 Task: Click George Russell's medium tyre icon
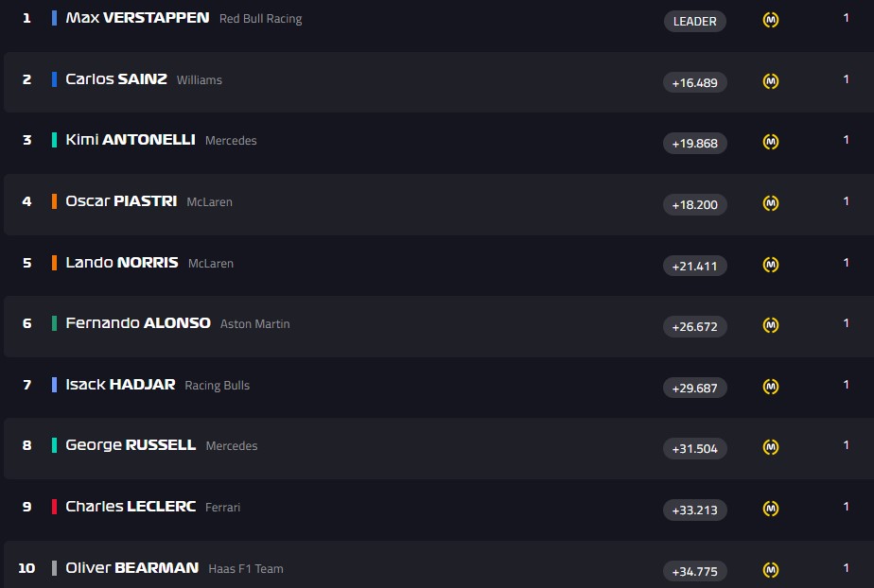[771, 447]
